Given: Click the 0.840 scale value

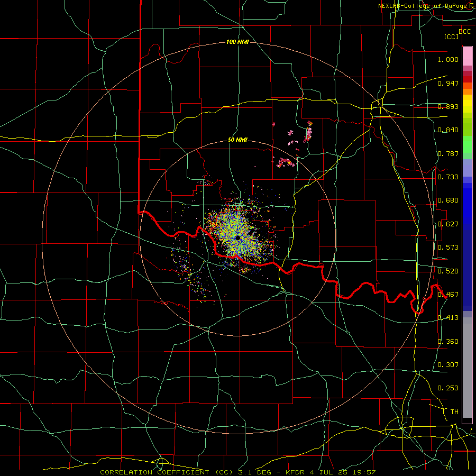Looking at the screenshot, I should pos(448,130).
